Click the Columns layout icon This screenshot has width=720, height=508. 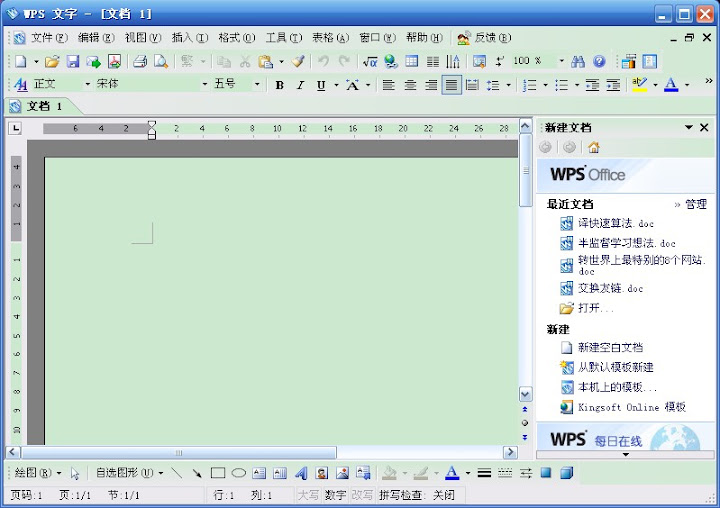pyautogui.click(x=433, y=61)
